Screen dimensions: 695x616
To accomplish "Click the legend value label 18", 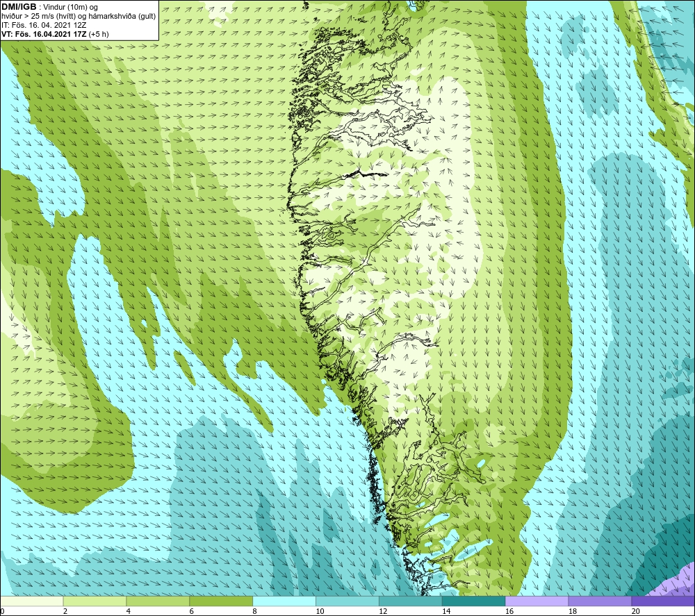I will 572,611.
